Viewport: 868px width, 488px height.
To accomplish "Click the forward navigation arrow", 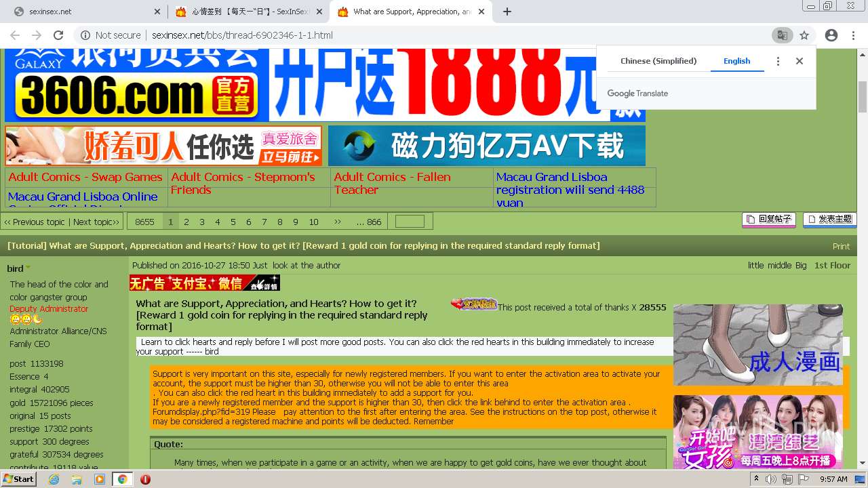I will pyautogui.click(x=37, y=35).
